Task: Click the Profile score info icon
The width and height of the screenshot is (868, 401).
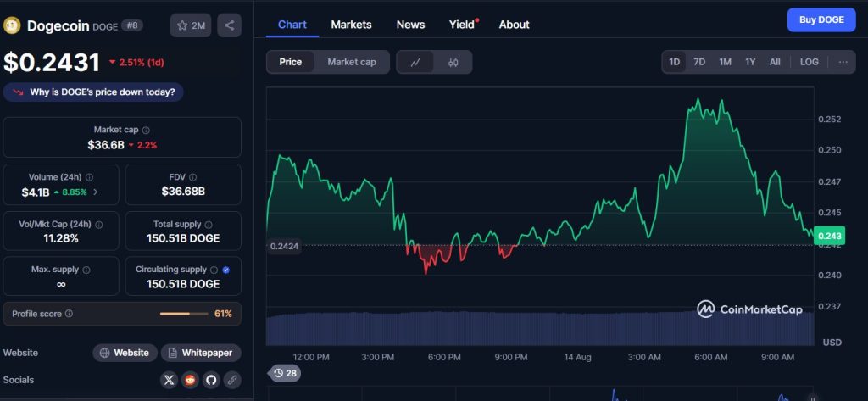Action: pyautogui.click(x=69, y=314)
